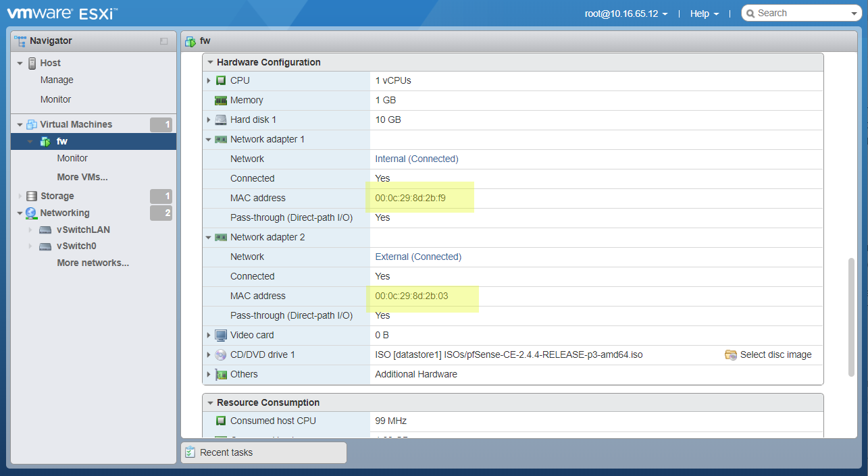Click the search magnifier icon

751,13
